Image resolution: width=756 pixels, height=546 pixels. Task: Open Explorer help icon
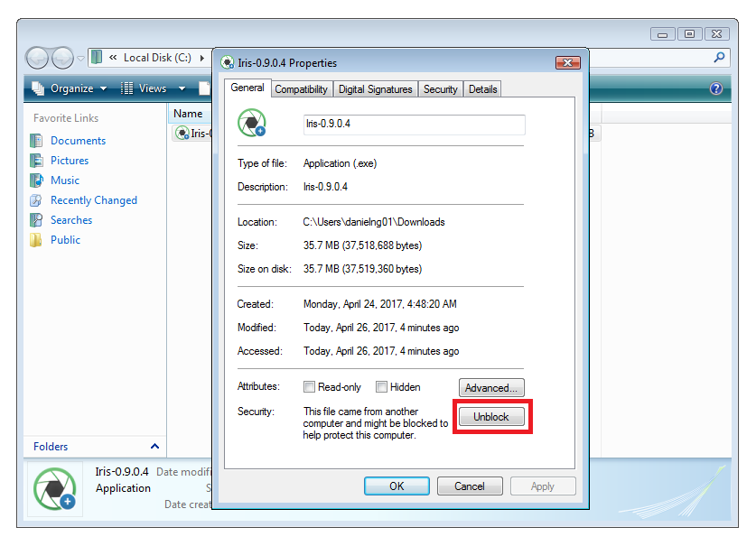(716, 88)
